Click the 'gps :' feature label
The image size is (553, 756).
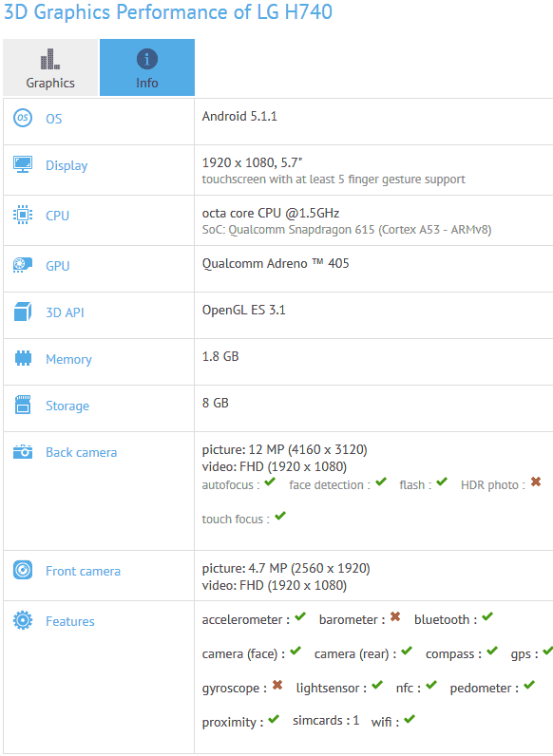[524, 654]
